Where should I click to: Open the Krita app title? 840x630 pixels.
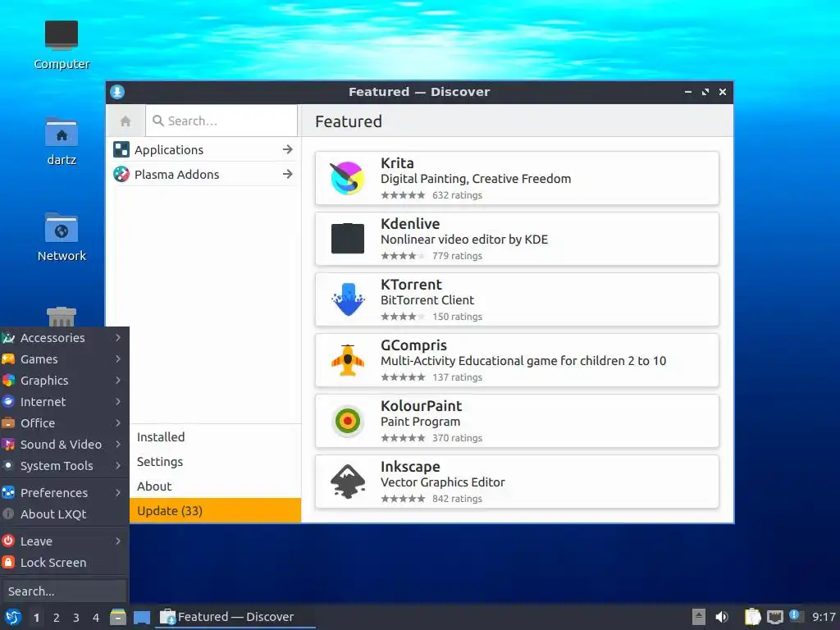tap(397, 163)
